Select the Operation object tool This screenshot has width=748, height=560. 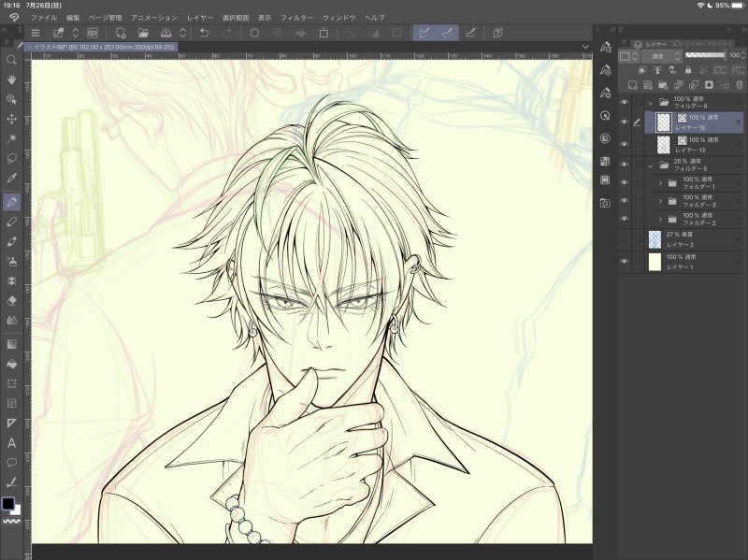[x=12, y=99]
